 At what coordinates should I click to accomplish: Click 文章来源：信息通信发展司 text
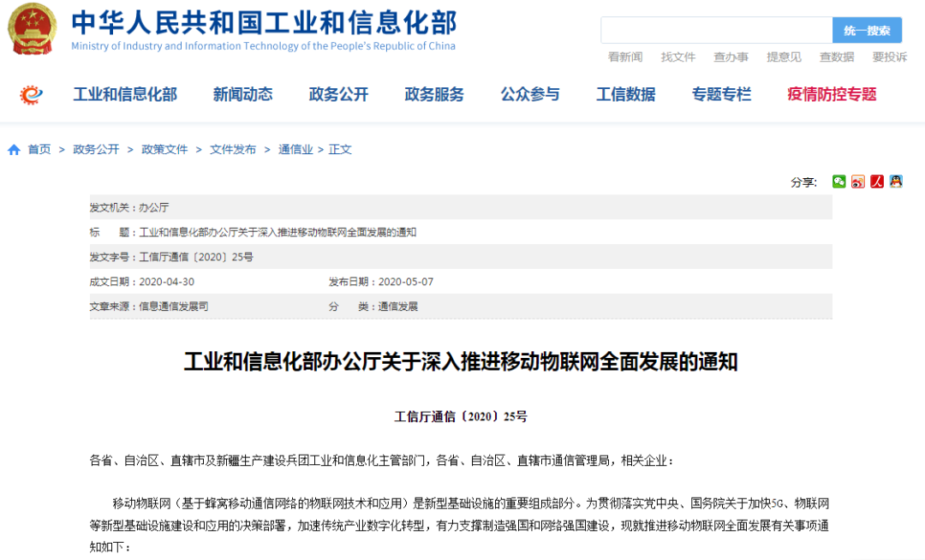click(149, 307)
